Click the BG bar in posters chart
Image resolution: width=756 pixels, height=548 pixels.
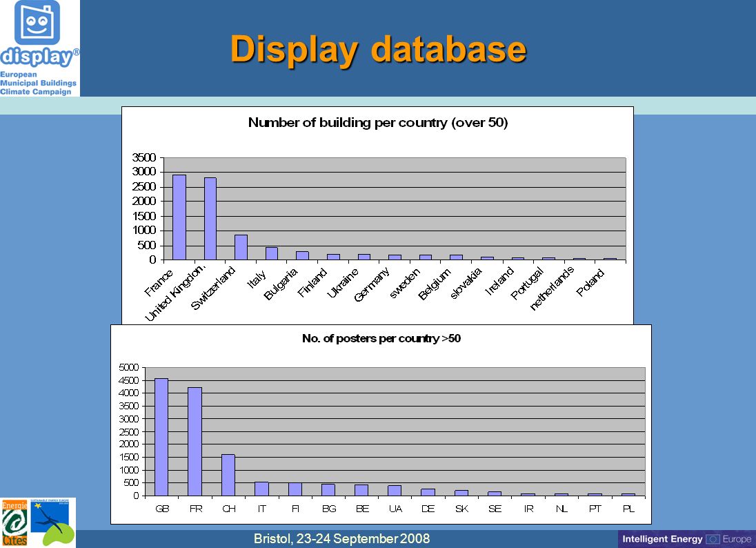pyautogui.click(x=328, y=489)
